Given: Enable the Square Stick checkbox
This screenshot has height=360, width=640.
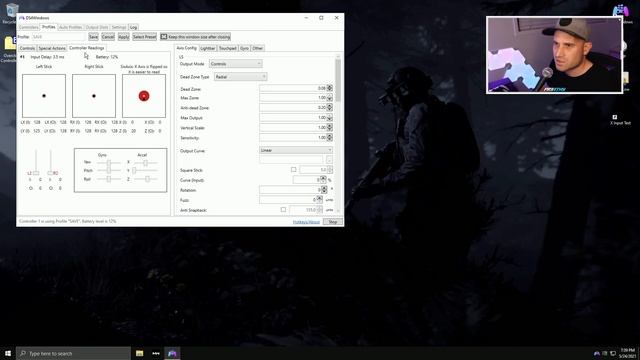Looking at the screenshot, I should pyautogui.click(x=293, y=169).
